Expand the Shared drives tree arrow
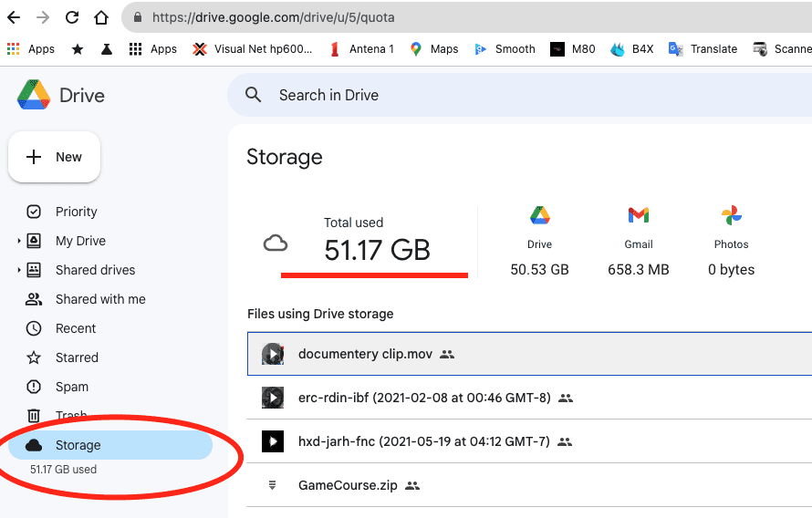Image resolution: width=812 pixels, height=518 pixels. [18, 270]
